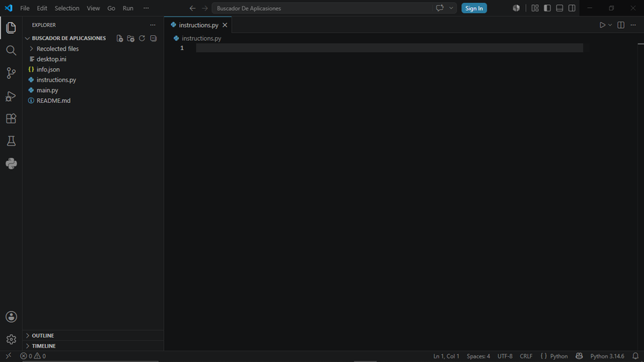Refresh the Explorer file list
Image resolution: width=644 pixels, height=362 pixels.
click(142, 38)
